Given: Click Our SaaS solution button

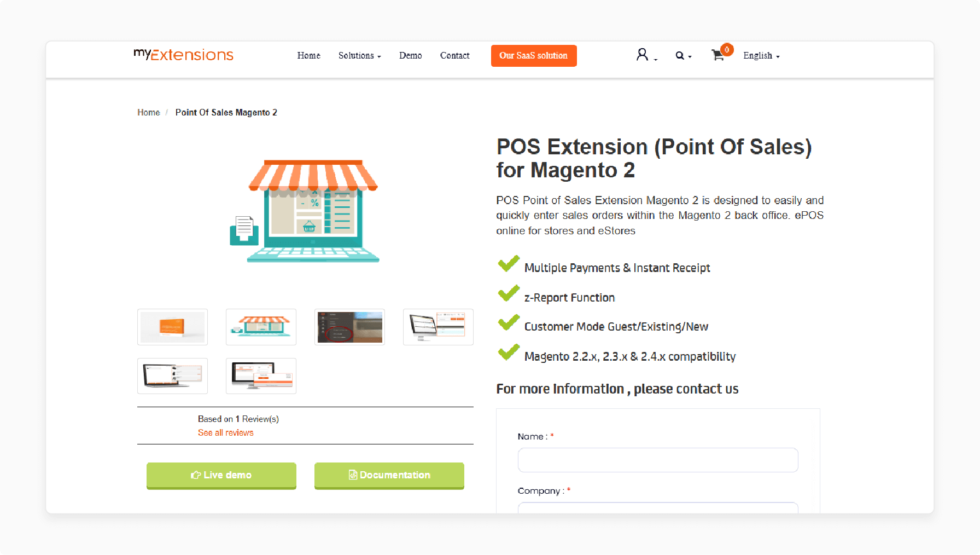Looking at the screenshot, I should click(x=534, y=56).
